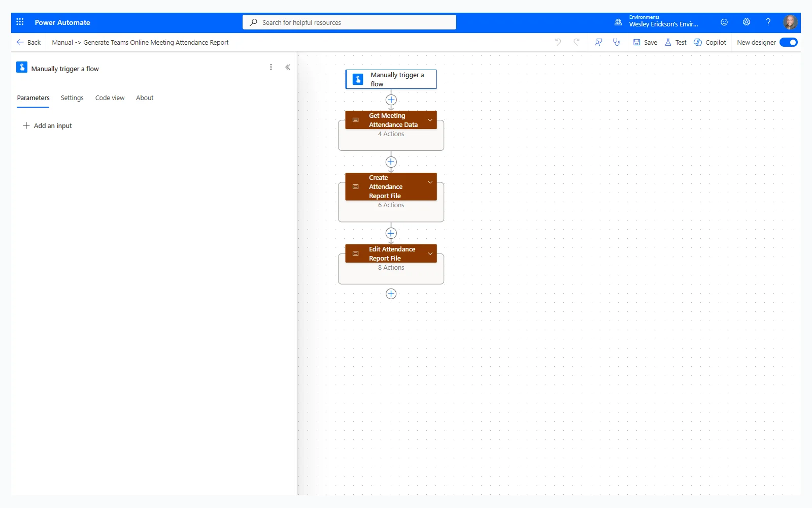Viewport: 812px width, 508px height.
Task: Click the search for helpful resources field
Action: 349,22
